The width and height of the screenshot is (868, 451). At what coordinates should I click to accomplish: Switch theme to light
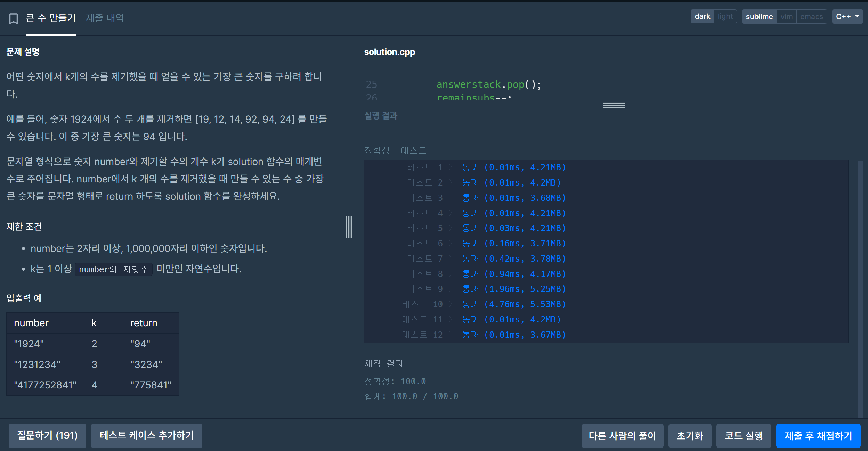(725, 17)
